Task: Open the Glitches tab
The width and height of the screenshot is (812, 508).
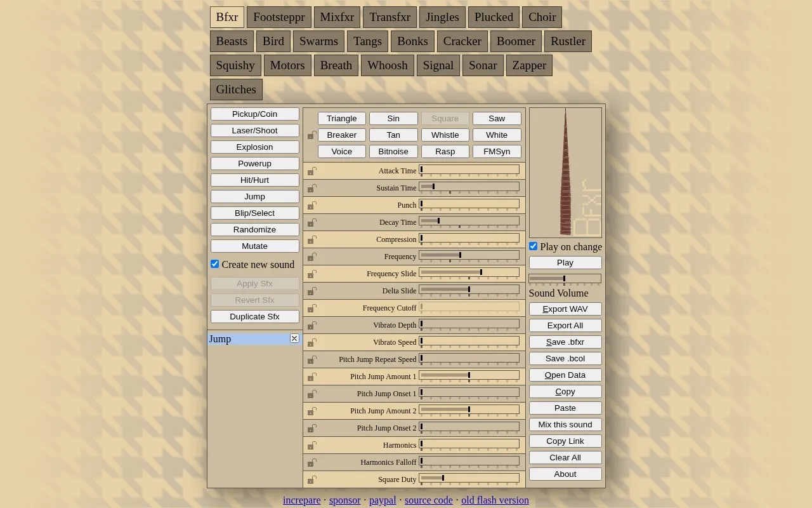Action: pos(236,90)
